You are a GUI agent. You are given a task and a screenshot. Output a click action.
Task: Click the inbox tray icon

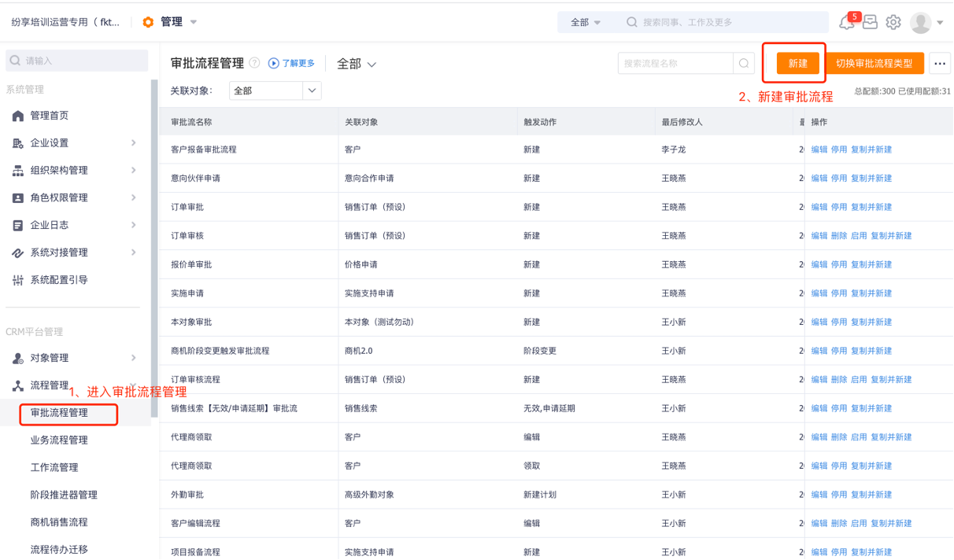pyautogui.click(x=870, y=23)
